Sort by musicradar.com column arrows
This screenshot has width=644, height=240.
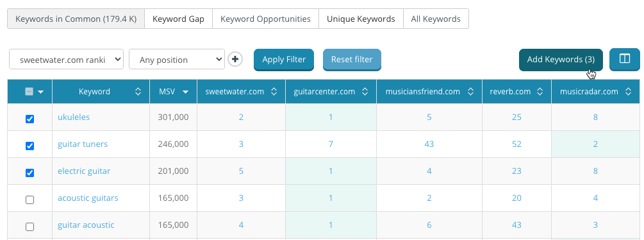tap(628, 92)
